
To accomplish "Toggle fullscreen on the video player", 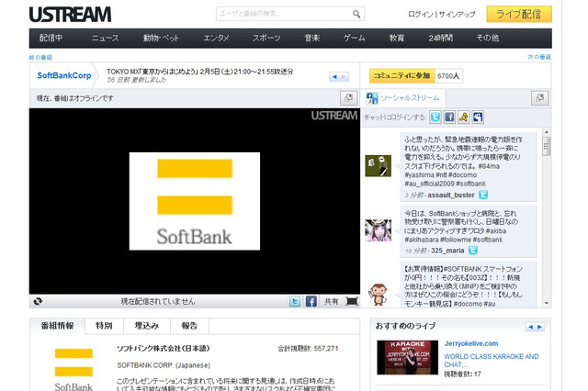I will 352,301.
